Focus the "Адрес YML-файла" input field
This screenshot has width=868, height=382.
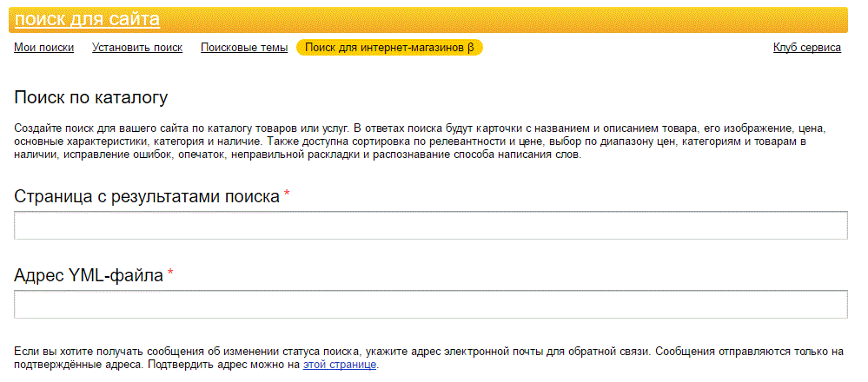pyautogui.click(x=431, y=304)
